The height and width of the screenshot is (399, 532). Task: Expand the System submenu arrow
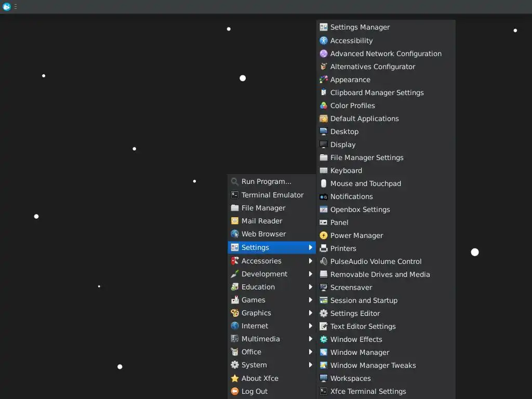point(310,365)
